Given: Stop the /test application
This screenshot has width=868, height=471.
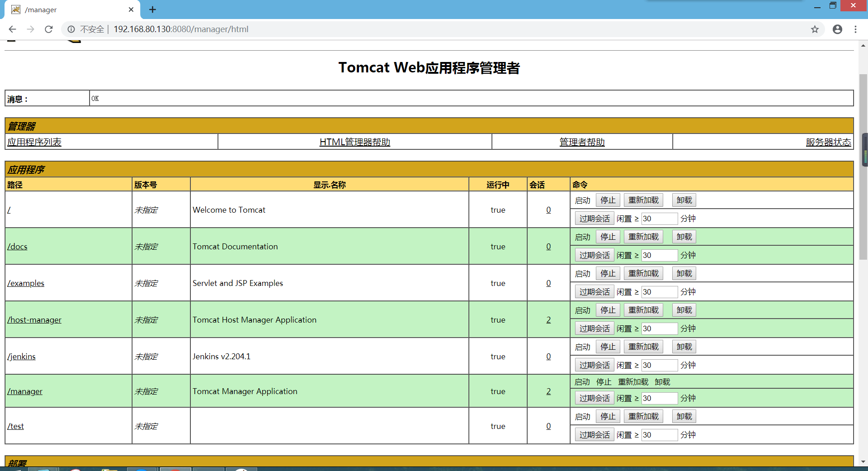Looking at the screenshot, I should (608, 416).
